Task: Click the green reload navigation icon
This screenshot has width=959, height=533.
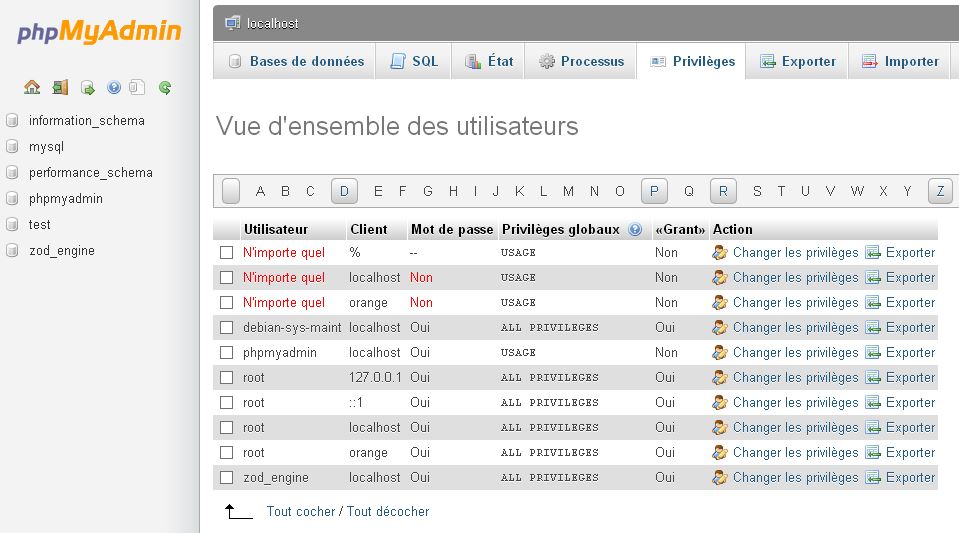Action: (165, 88)
